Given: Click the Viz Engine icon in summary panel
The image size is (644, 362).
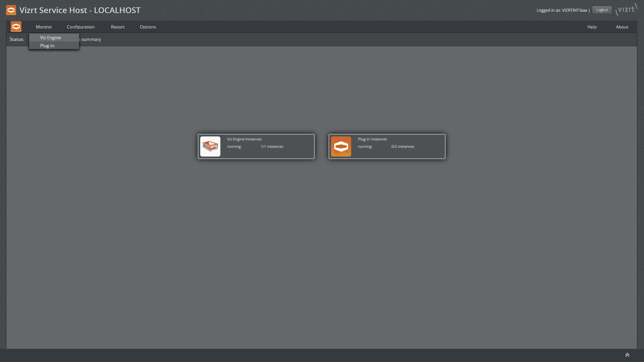Looking at the screenshot, I should point(211,146).
